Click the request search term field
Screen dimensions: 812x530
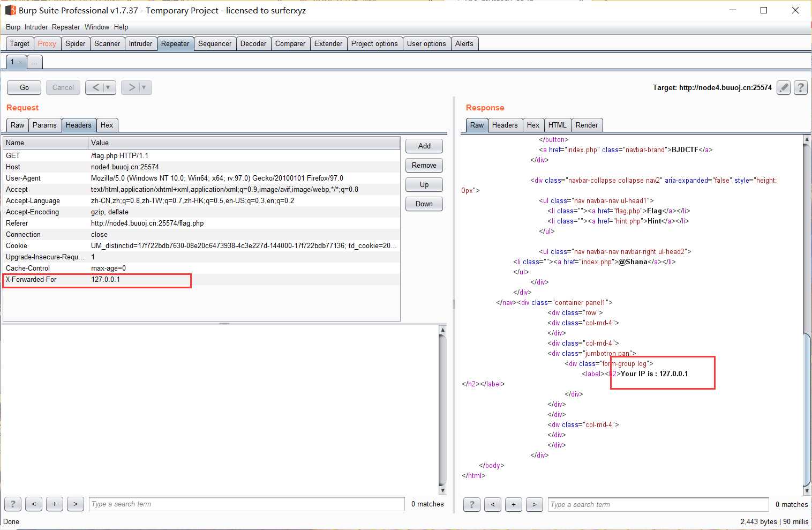pos(247,504)
